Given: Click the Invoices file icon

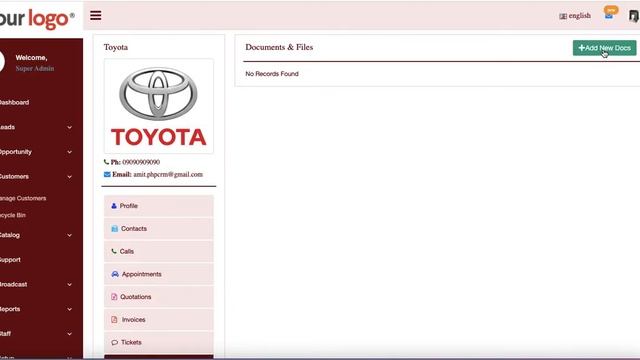Looking at the screenshot, I should point(114,320).
